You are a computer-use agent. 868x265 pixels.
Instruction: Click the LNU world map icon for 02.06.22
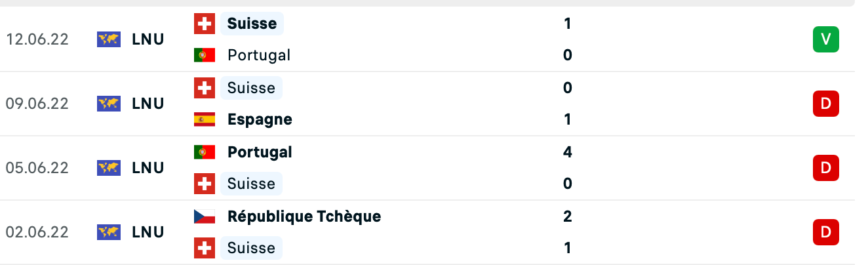[x=109, y=232]
